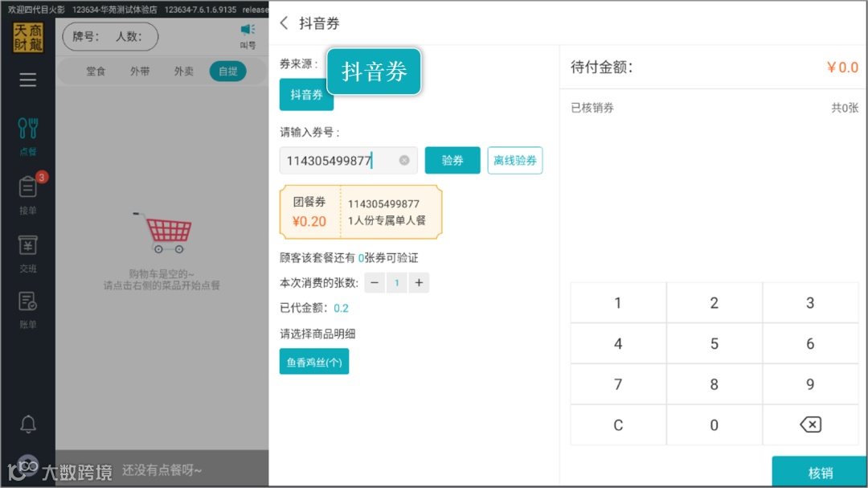Click the 牌号 / 人数 field
The image size is (868, 488).
tap(110, 36)
